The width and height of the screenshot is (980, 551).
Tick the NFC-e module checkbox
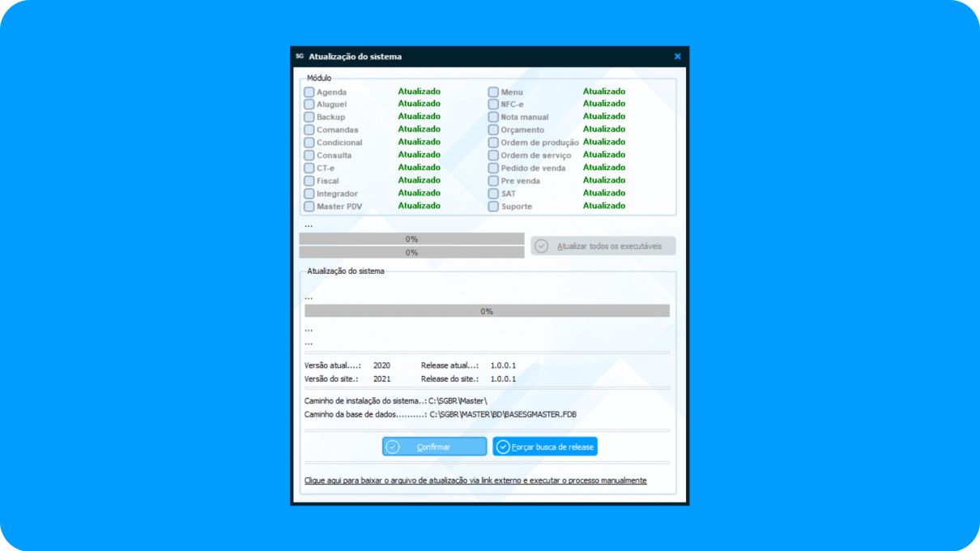493,105
